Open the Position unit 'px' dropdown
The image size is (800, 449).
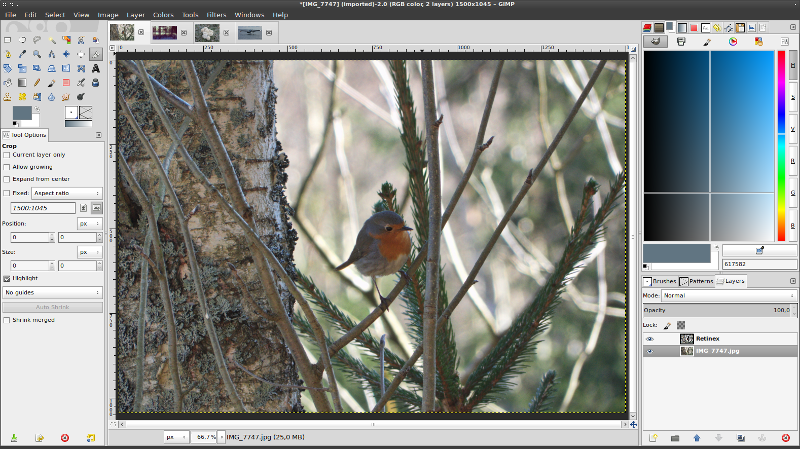pos(90,223)
